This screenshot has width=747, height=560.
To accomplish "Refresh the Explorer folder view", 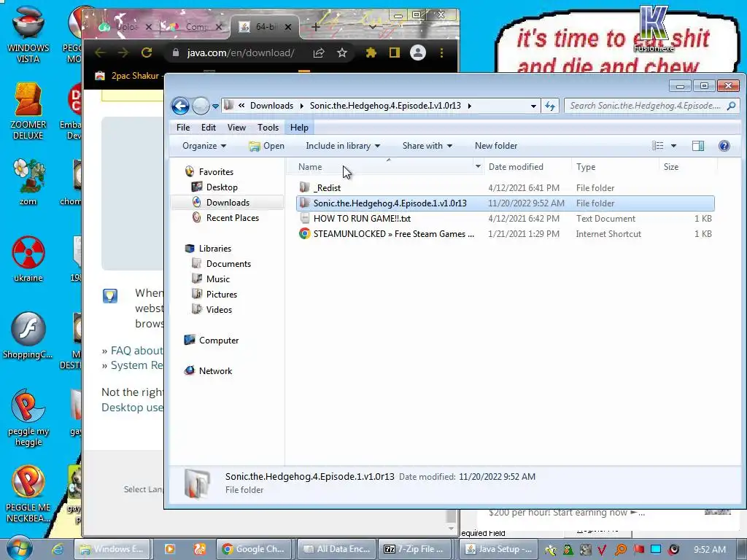I will click(x=550, y=106).
